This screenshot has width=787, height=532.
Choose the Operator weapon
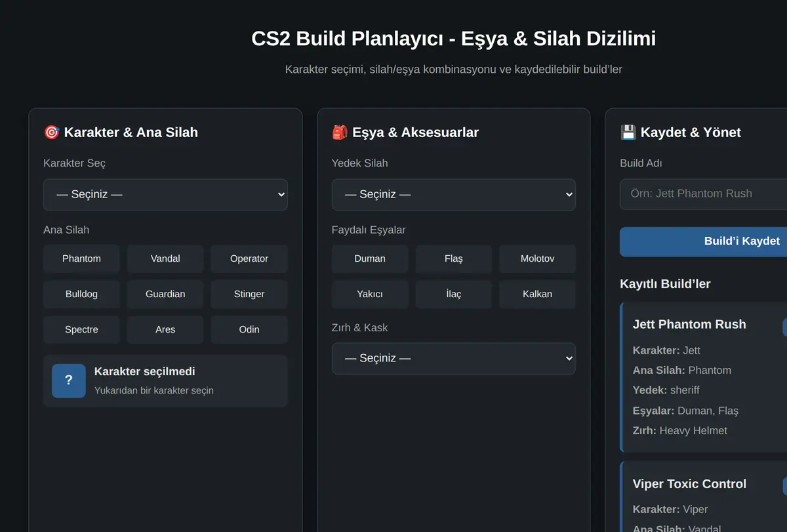tap(249, 258)
